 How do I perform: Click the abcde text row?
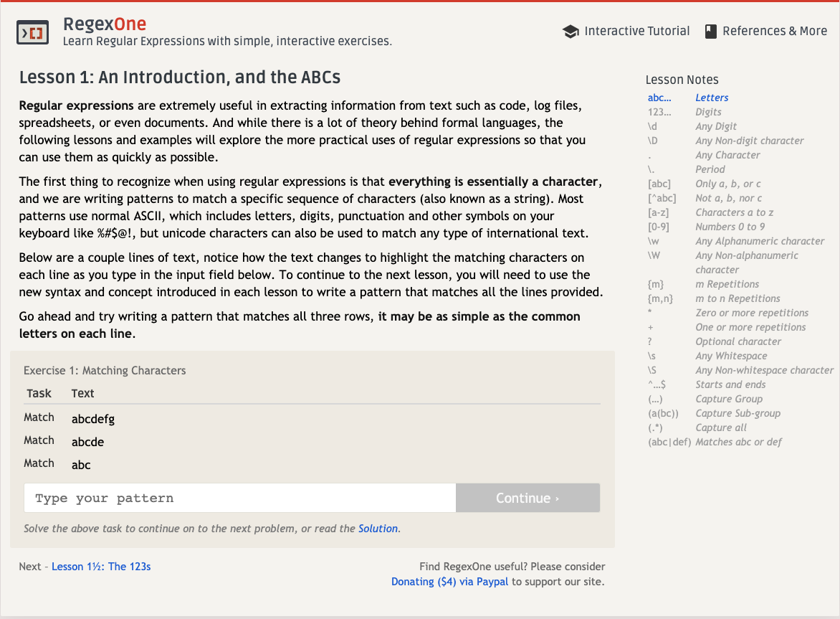(x=88, y=442)
